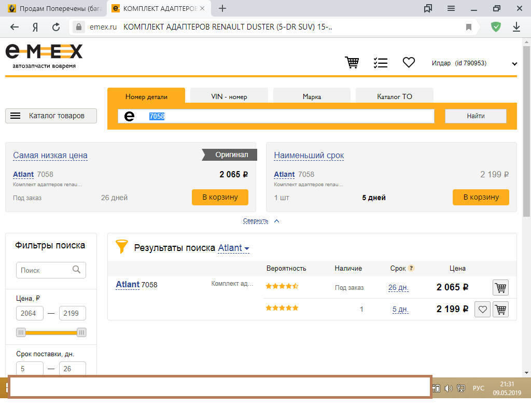Open the Наименьший срок link
531x420 pixels.
(309, 155)
